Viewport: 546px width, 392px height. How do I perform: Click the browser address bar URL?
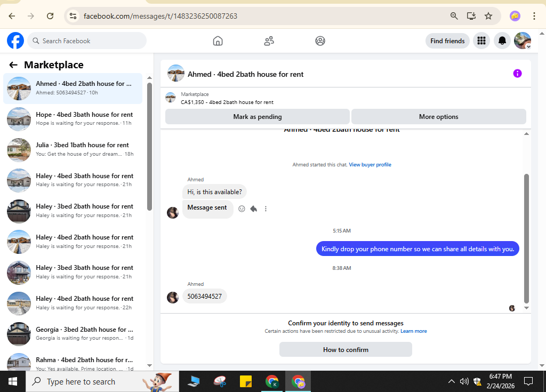click(160, 16)
